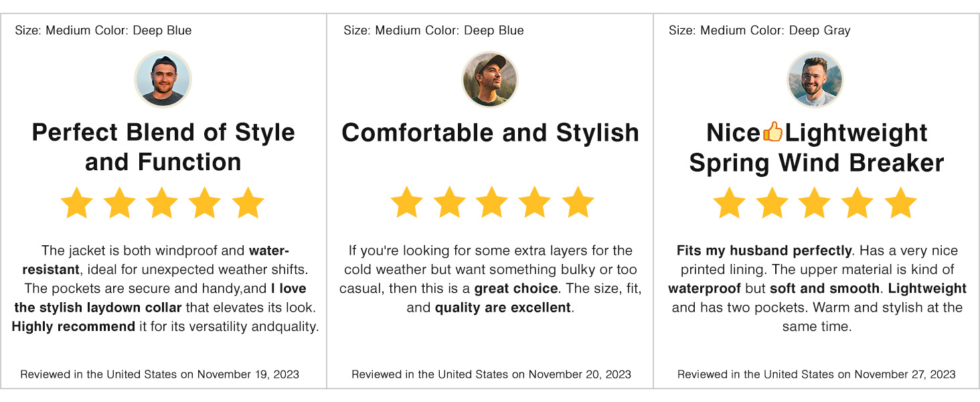Screen dimensions: 980x402
Task: Click the 'Deep Gray' color label text
Action: point(820,31)
